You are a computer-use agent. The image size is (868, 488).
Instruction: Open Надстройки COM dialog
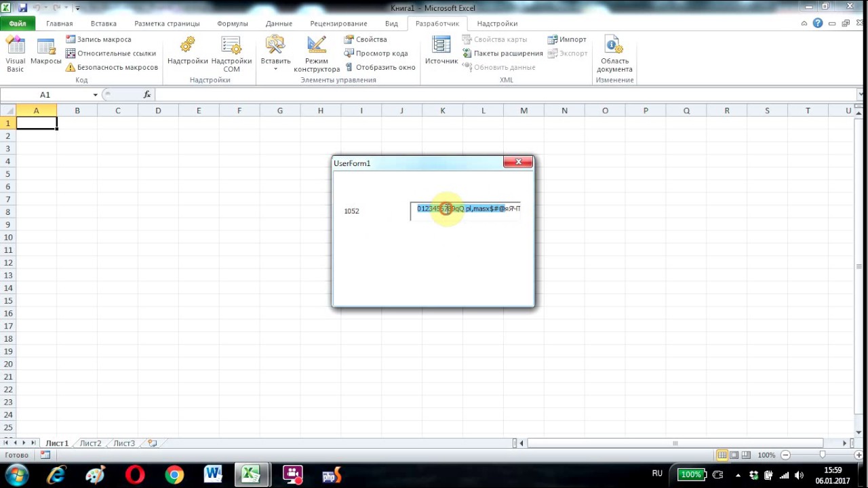point(231,54)
